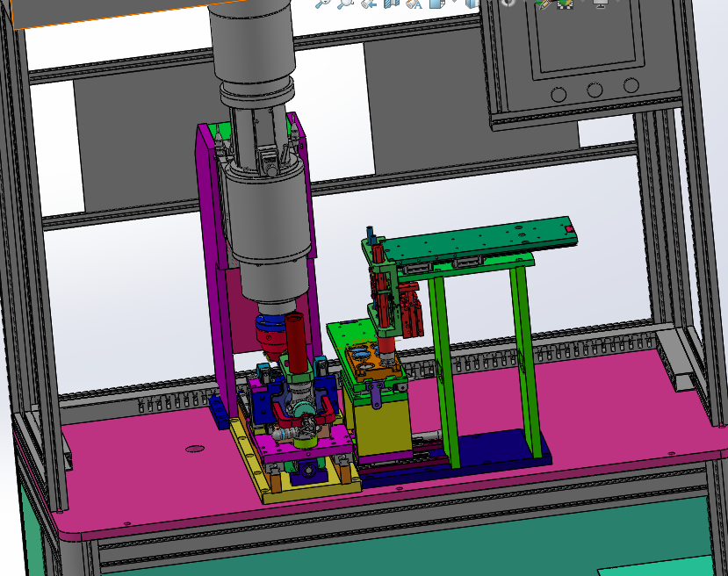728x576 pixels.
Task: Select the round hole in table top
Action: pos(195,449)
